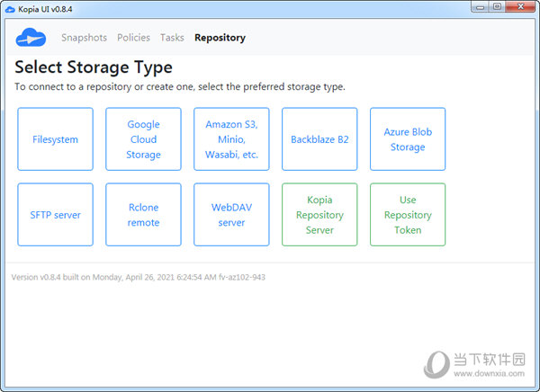
Task: Choose SFTP server storage
Action: coord(56,214)
